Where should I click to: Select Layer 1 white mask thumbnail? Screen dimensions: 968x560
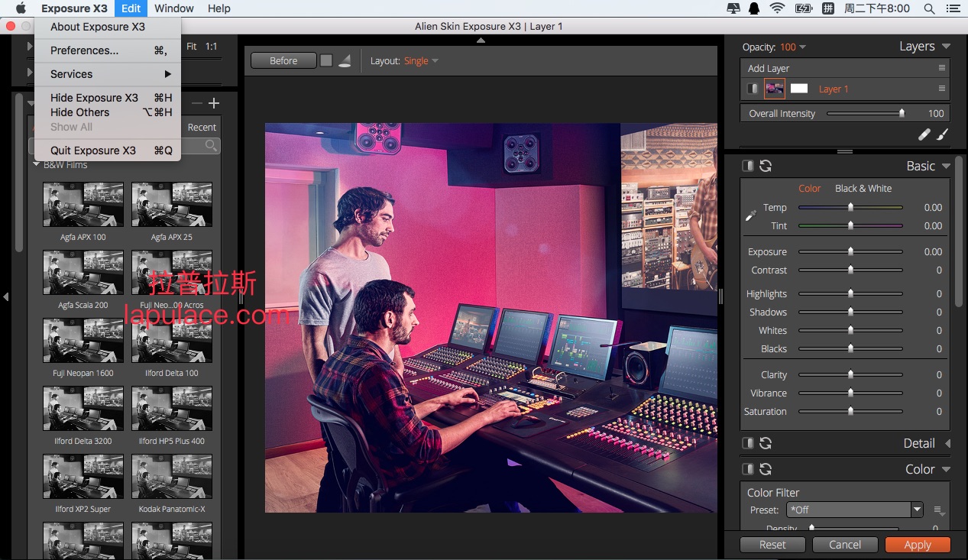point(798,89)
